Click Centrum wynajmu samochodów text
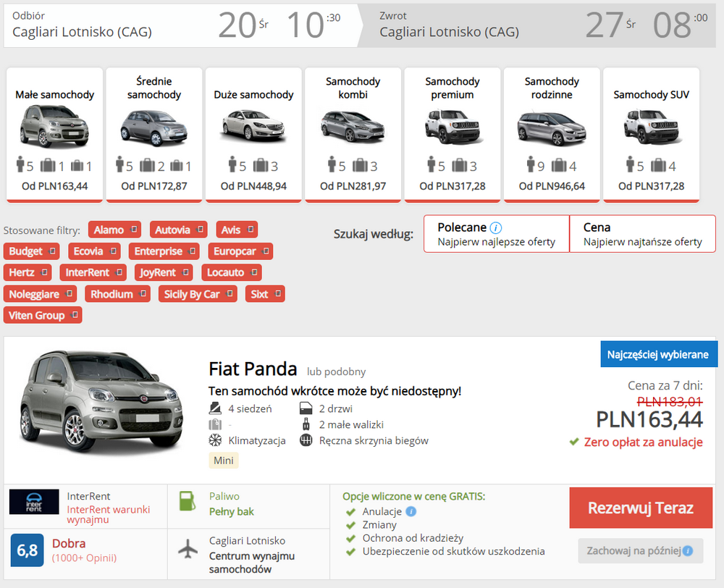 click(252, 563)
